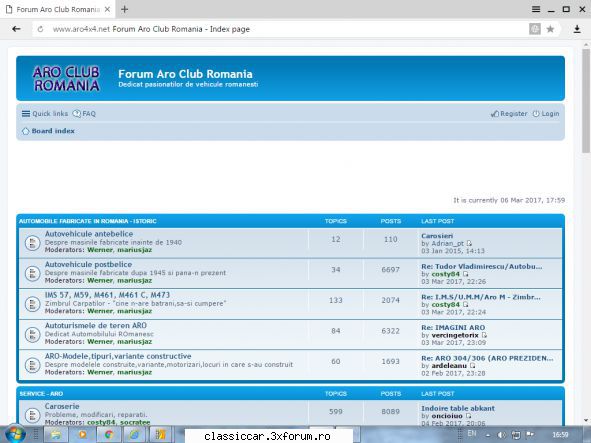Click forum icon beside Autovehicule antebelice
The image size is (591, 443).
[32, 243]
